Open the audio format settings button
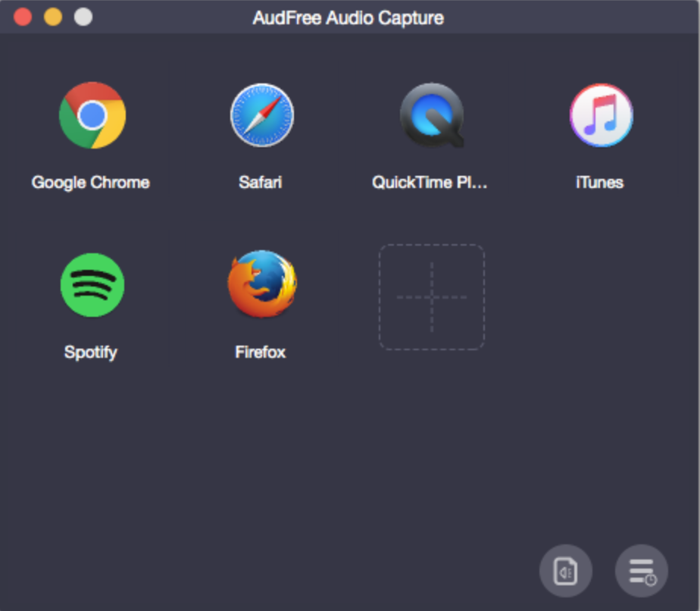This screenshot has height=611, width=700. 566,571
